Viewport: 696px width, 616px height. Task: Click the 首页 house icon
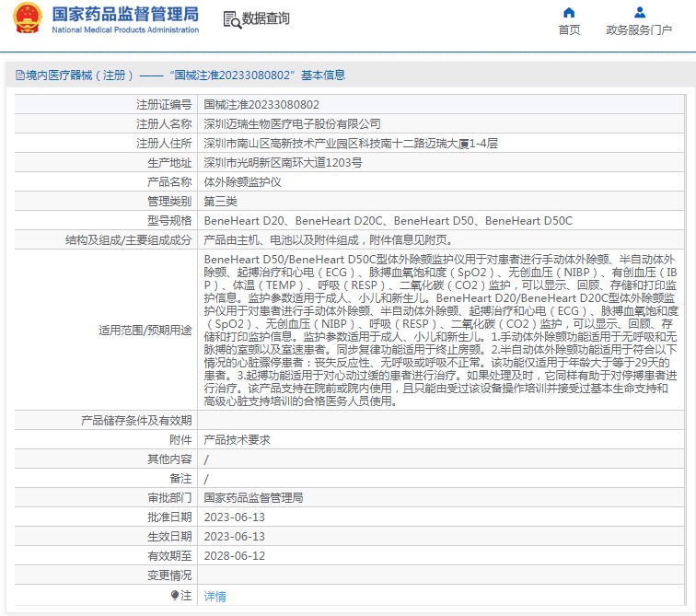(x=569, y=12)
